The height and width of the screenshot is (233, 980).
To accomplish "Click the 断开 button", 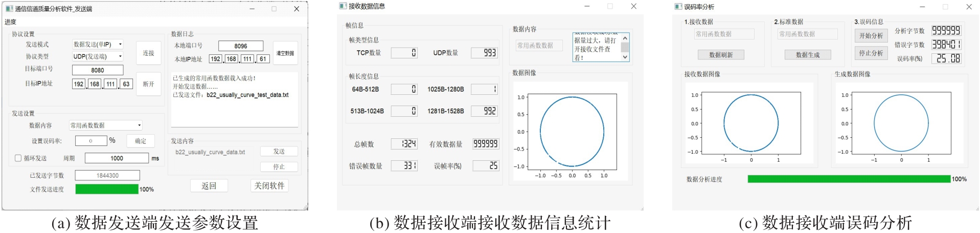I will click(x=148, y=84).
